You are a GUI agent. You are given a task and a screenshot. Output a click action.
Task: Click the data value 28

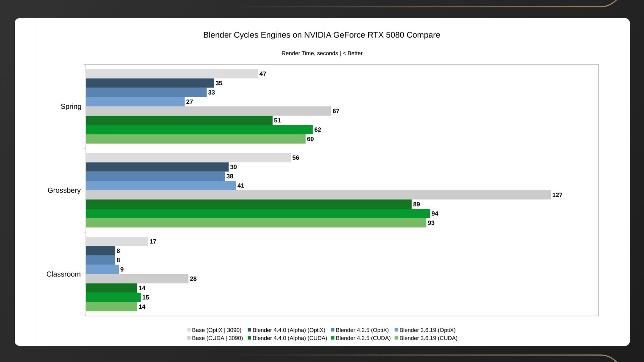click(193, 279)
